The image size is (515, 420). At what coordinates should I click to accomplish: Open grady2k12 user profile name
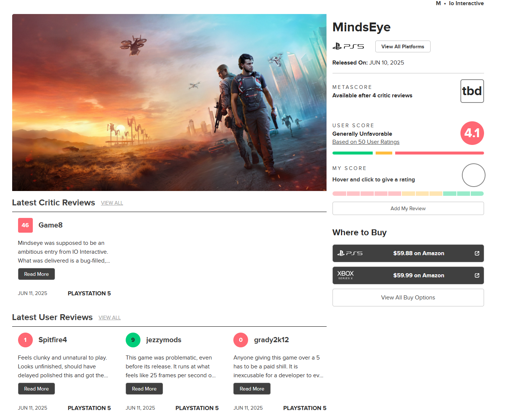pos(271,340)
